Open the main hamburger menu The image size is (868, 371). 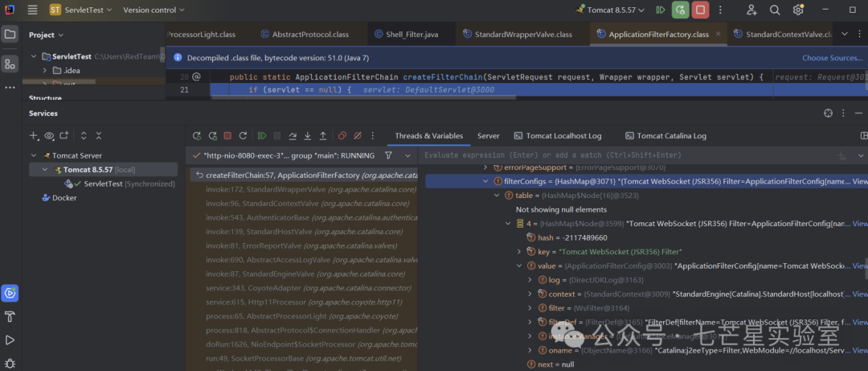coord(33,10)
